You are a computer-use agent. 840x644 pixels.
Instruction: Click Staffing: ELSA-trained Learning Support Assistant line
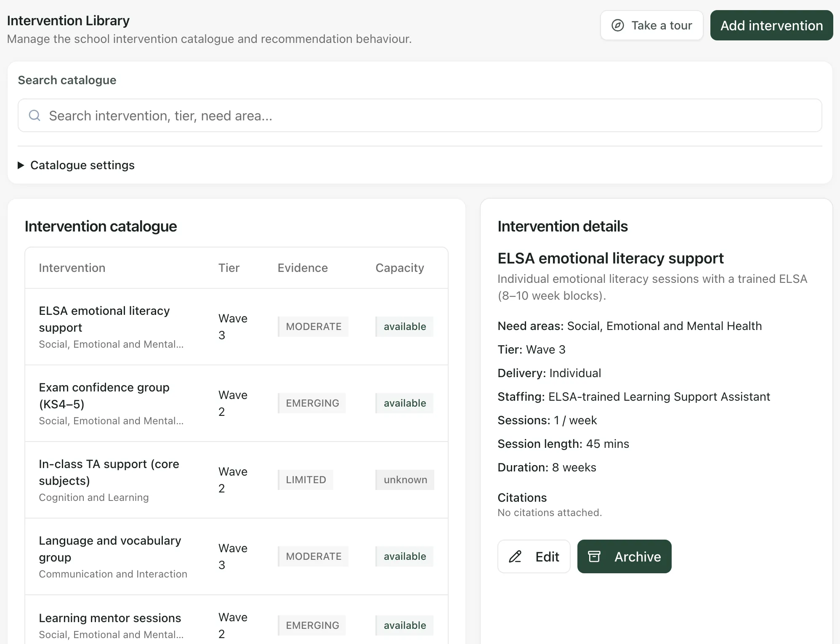(634, 397)
